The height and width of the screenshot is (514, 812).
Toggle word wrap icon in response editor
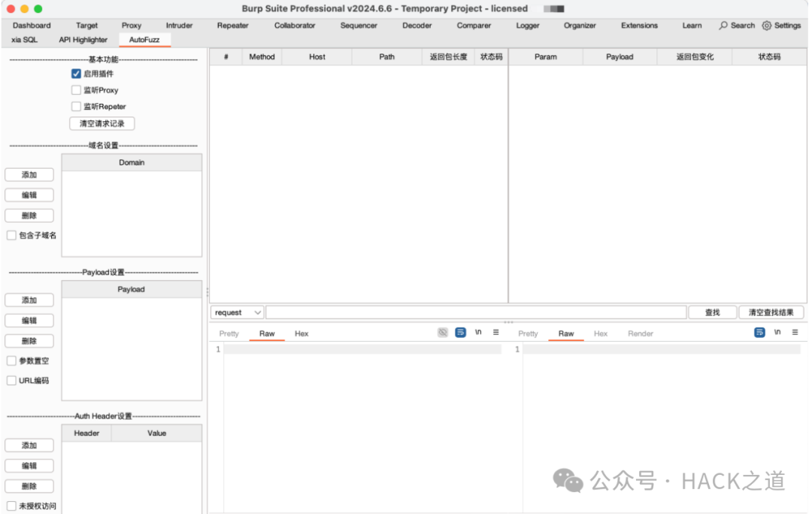tap(759, 333)
